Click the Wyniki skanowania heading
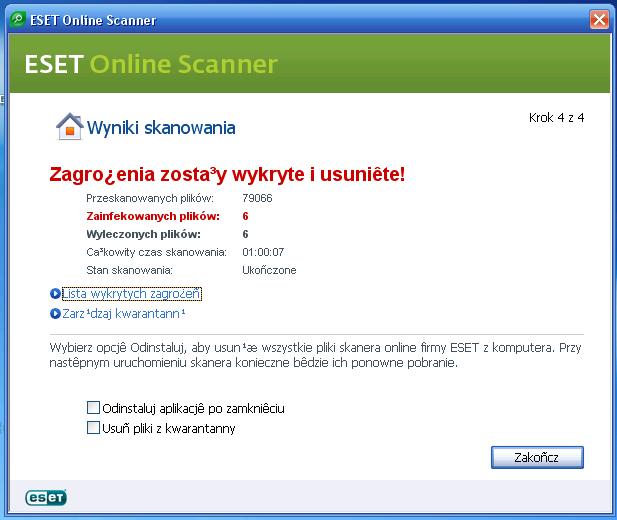This screenshot has width=617, height=520. coord(161,128)
